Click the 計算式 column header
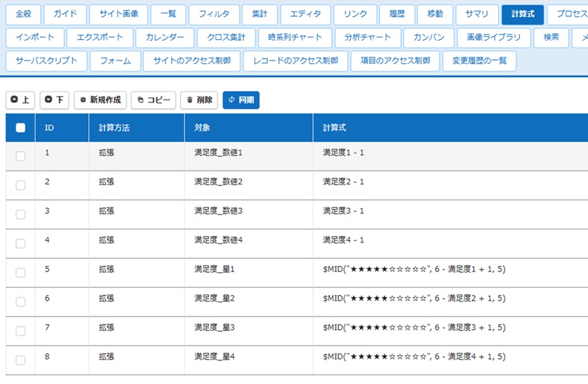The image size is (588, 384). click(x=335, y=128)
